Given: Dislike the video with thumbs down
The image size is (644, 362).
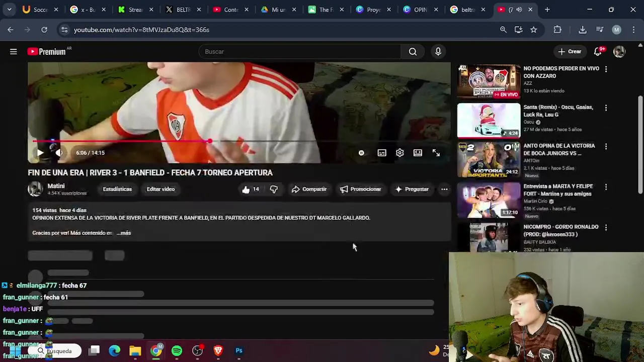Looking at the screenshot, I should (274, 189).
